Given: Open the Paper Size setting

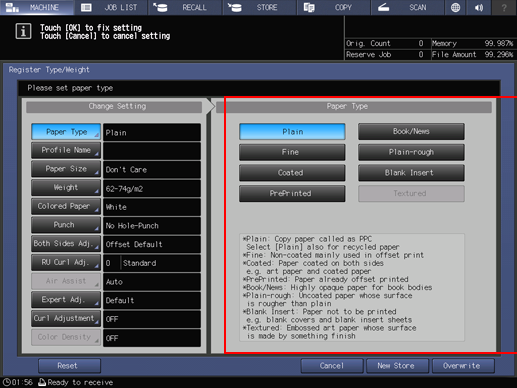Looking at the screenshot, I should click(66, 169).
